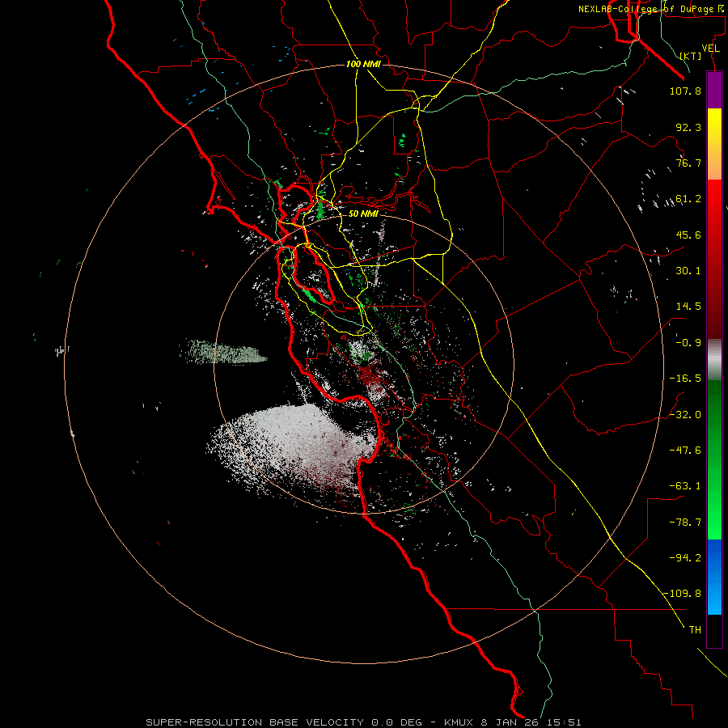The image size is (728, 728).
Task: Click the "30.1" legend value
Action: coord(688,271)
